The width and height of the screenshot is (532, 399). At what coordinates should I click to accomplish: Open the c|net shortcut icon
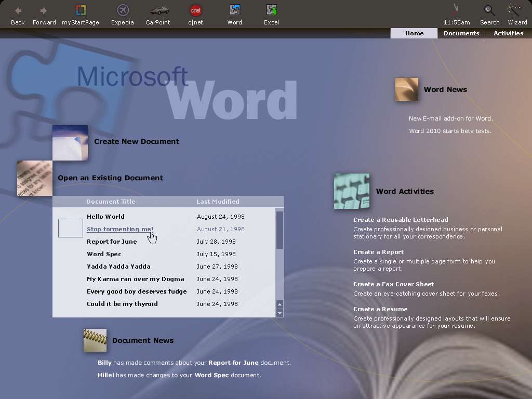pos(196,10)
